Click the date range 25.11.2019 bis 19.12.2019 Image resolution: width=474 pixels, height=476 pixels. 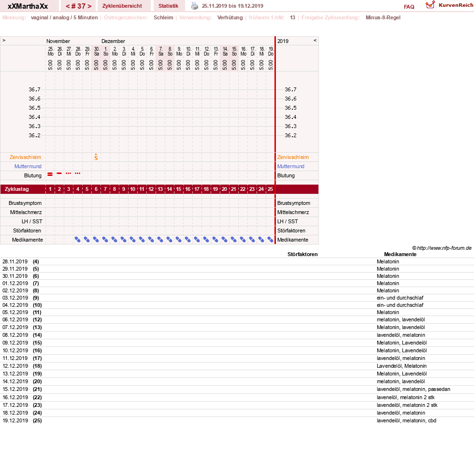pos(232,6)
